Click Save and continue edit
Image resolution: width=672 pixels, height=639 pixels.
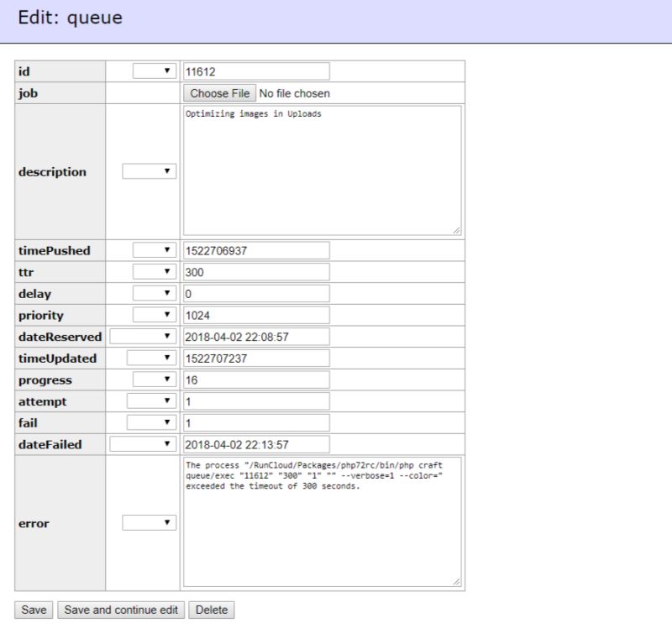tap(121, 610)
